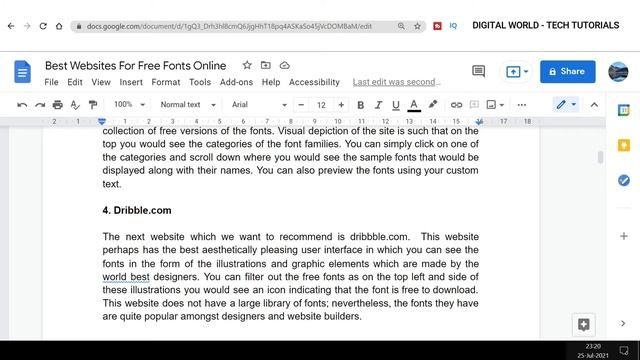Open the Format menu

[166, 82]
